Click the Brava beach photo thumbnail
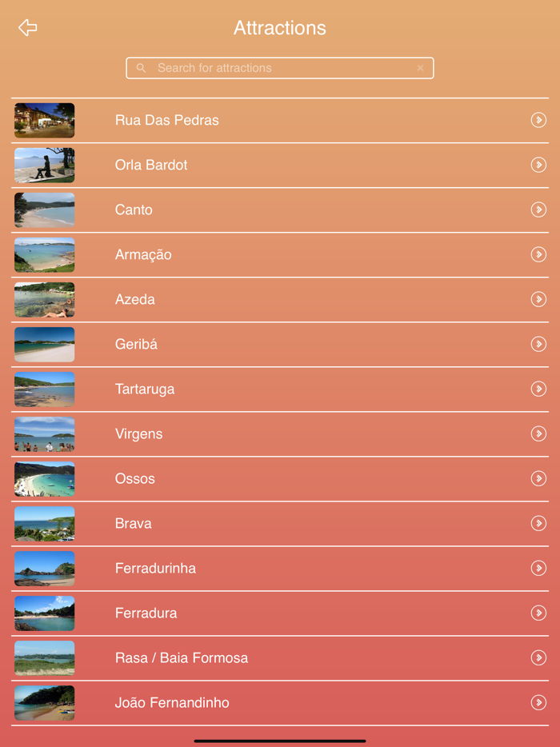 pyautogui.click(x=44, y=524)
